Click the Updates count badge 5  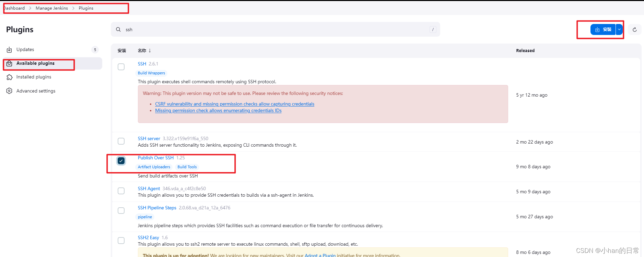[x=95, y=50]
